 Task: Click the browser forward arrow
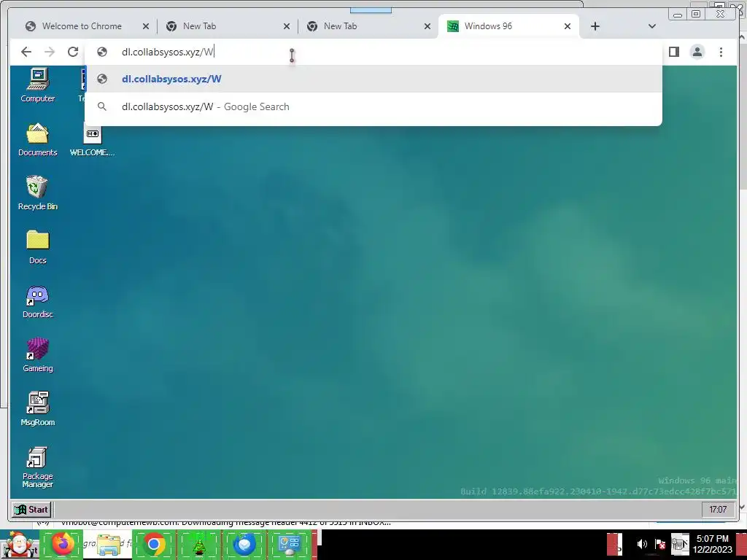point(50,52)
